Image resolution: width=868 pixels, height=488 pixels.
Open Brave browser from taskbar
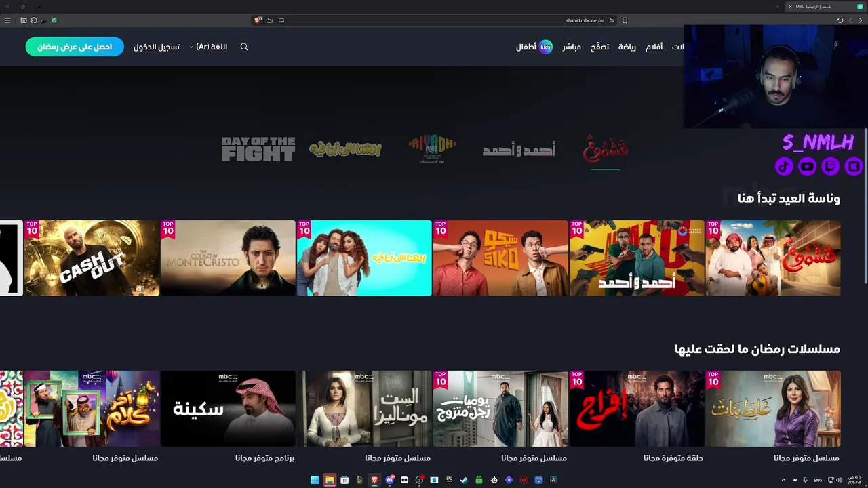click(374, 480)
